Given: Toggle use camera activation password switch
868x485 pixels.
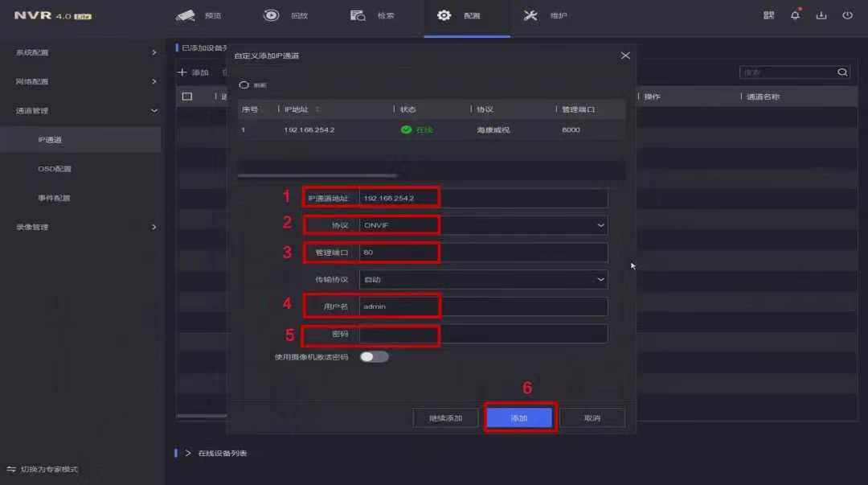Looking at the screenshot, I should pyautogui.click(x=374, y=356).
